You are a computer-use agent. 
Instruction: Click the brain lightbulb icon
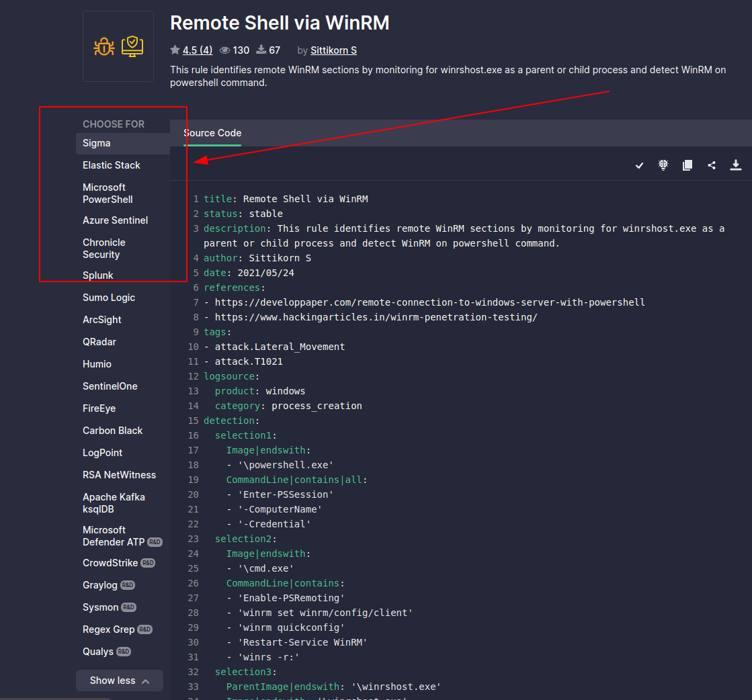pos(663,165)
